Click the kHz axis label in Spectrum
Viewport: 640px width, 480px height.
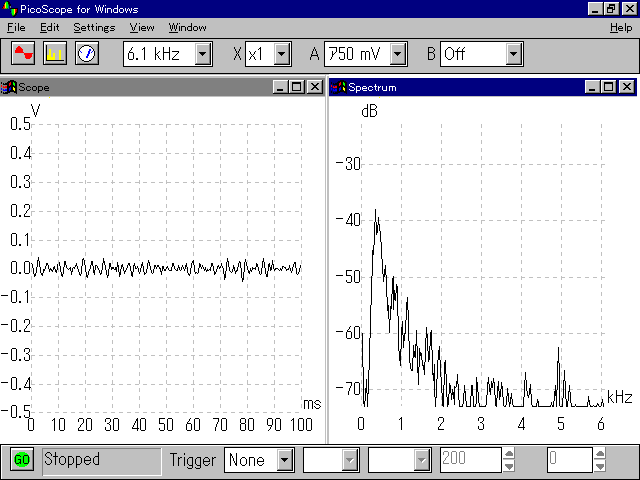pyautogui.click(x=620, y=397)
